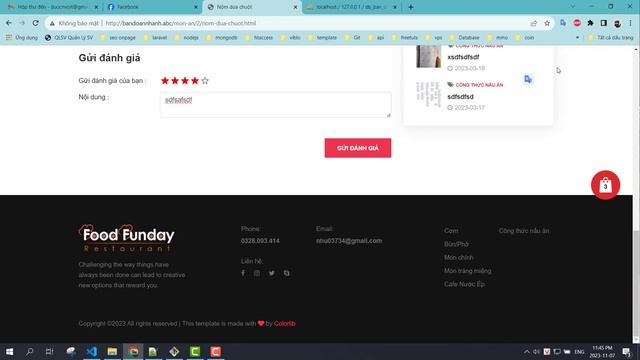Viewport: 640px width, 360px height.
Task: Open the Món tráng miệng footer link
Action: click(x=468, y=271)
